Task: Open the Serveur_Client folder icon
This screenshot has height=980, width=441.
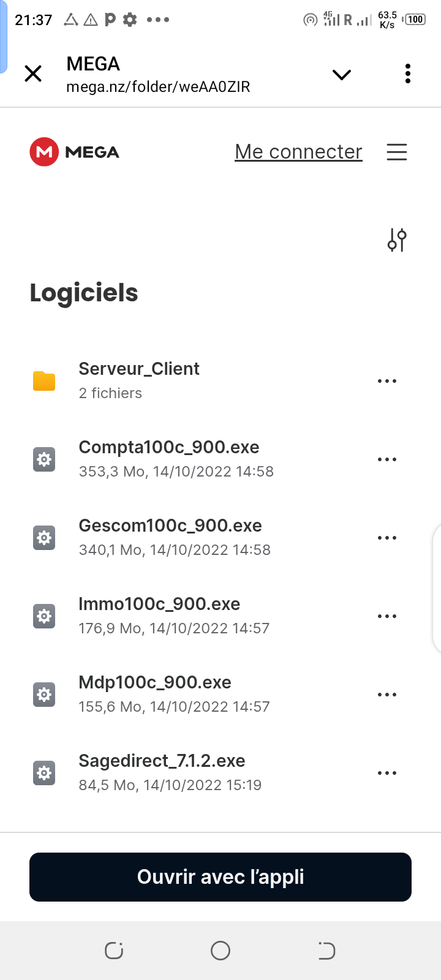Action: pyautogui.click(x=44, y=381)
